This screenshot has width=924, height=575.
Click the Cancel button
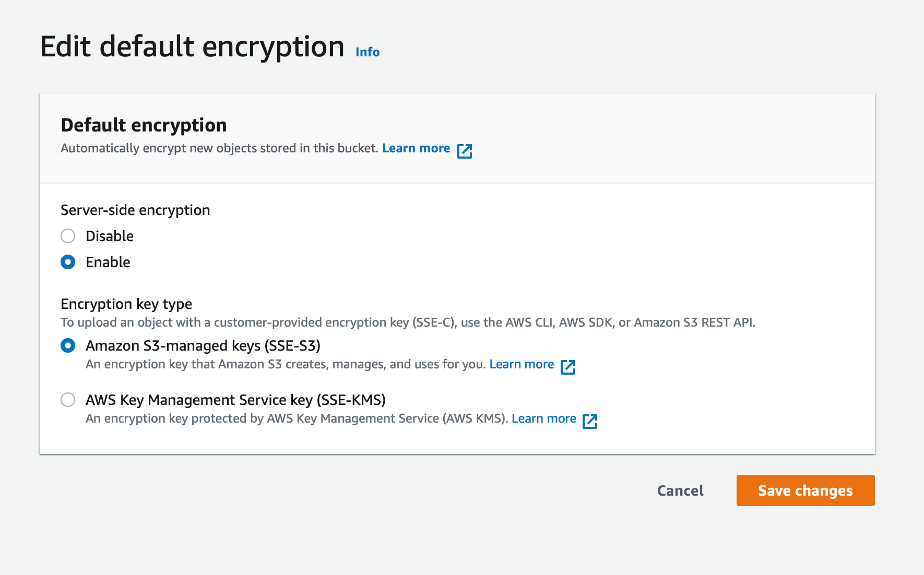point(680,490)
